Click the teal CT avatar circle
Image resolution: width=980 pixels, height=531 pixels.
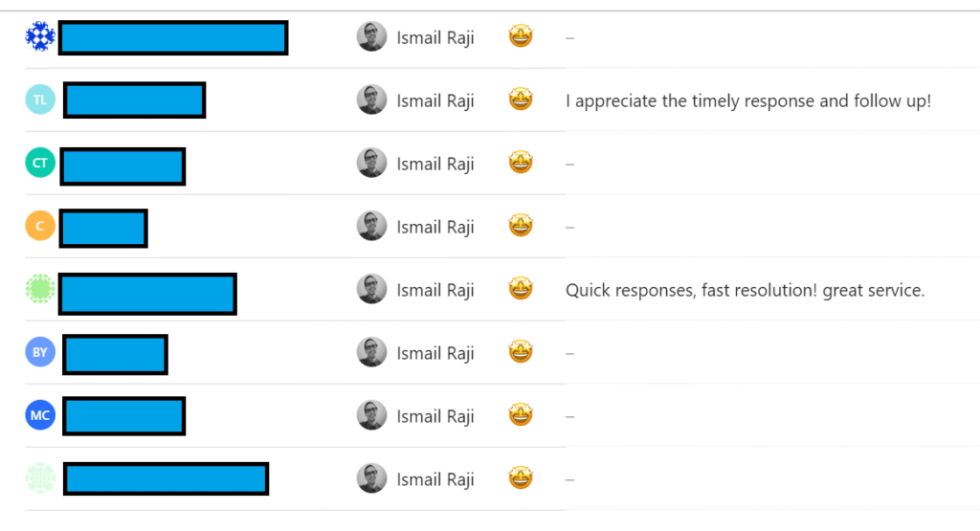click(40, 163)
